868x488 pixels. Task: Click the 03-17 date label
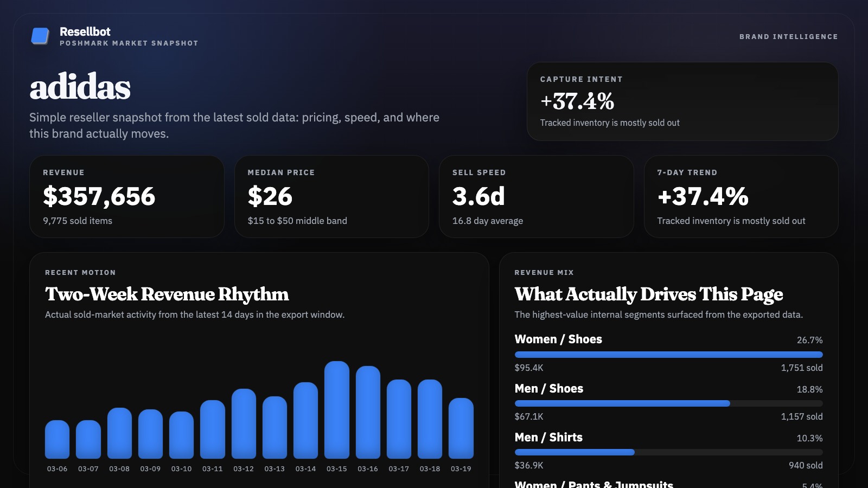coord(399,468)
